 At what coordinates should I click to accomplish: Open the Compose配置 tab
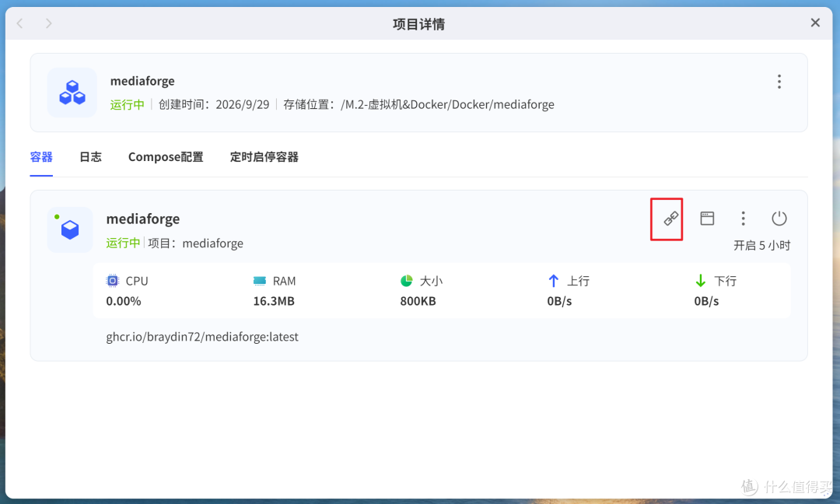(x=166, y=157)
